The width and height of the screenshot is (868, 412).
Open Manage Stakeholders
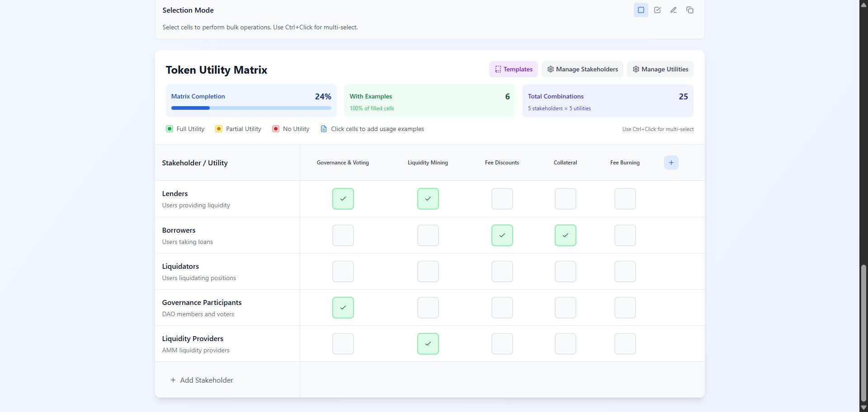pos(582,69)
